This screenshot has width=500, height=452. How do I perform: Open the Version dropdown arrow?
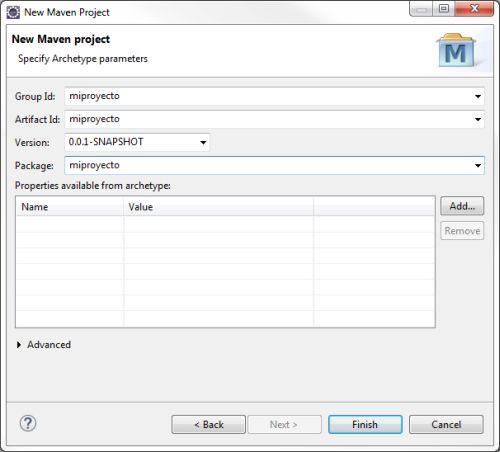click(x=203, y=142)
